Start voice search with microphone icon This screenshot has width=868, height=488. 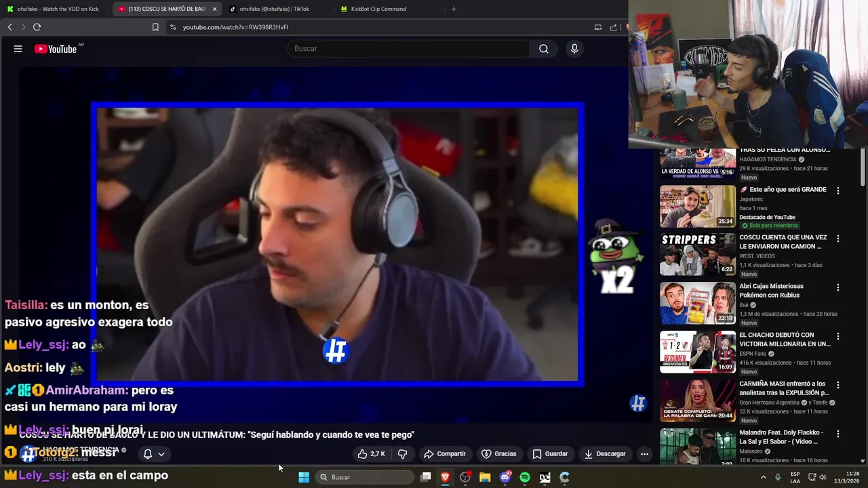pos(574,49)
